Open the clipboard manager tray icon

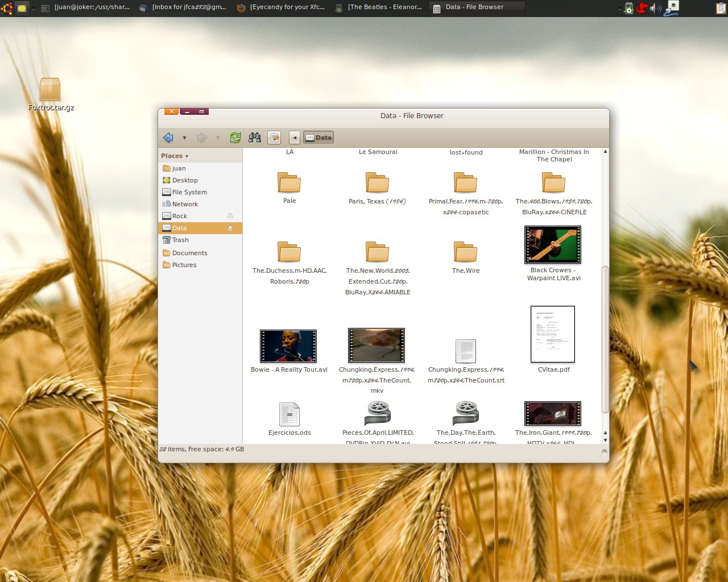click(721, 8)
